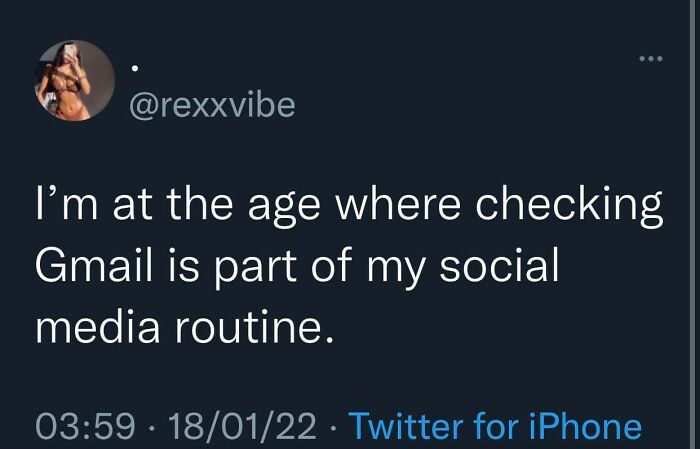Open the three-dot more options menu

click(650, 60)
